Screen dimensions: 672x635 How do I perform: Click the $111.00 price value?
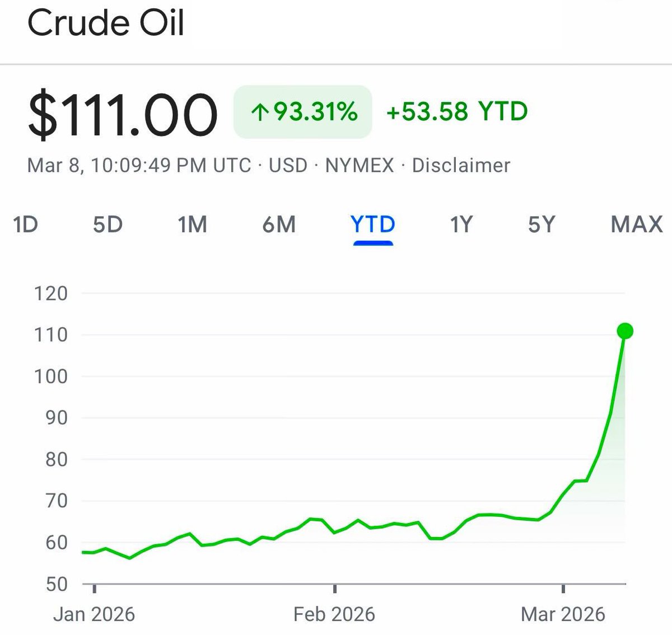click(123, 114)
